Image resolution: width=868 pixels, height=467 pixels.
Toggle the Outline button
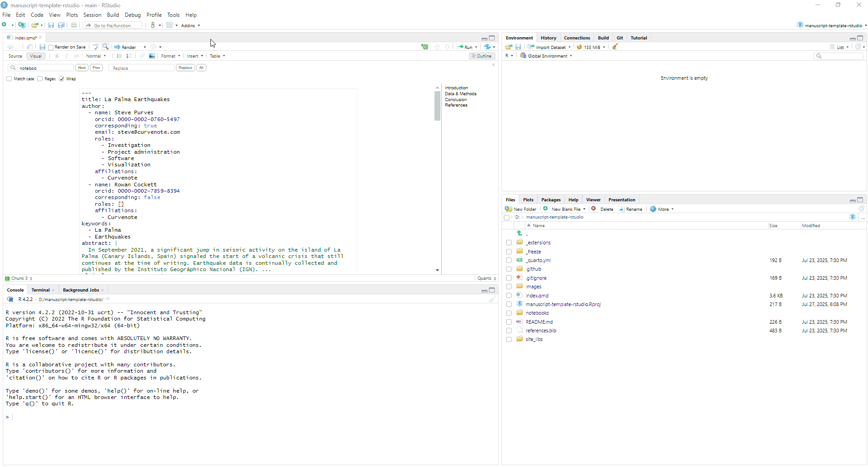pyautogui.click(x=482, y=56)
